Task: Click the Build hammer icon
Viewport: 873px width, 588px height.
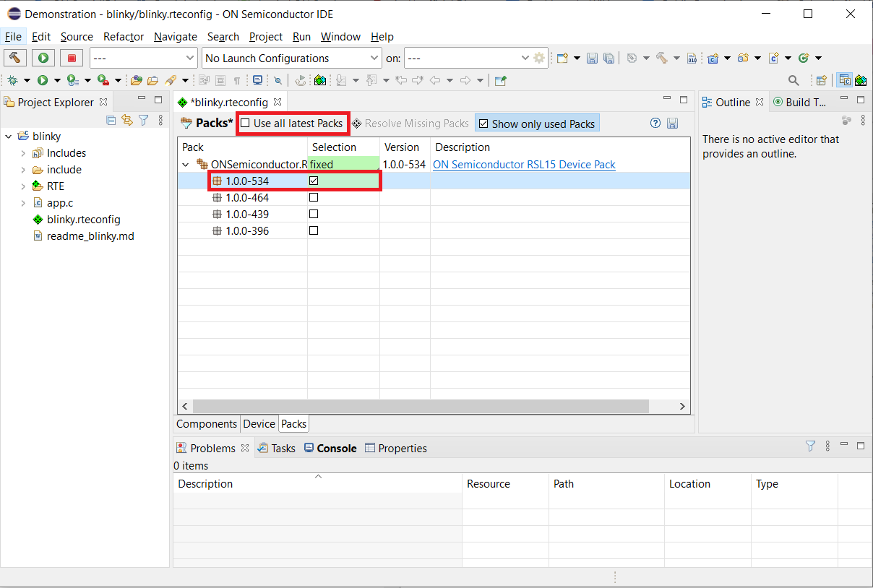Action: [14, 57]
